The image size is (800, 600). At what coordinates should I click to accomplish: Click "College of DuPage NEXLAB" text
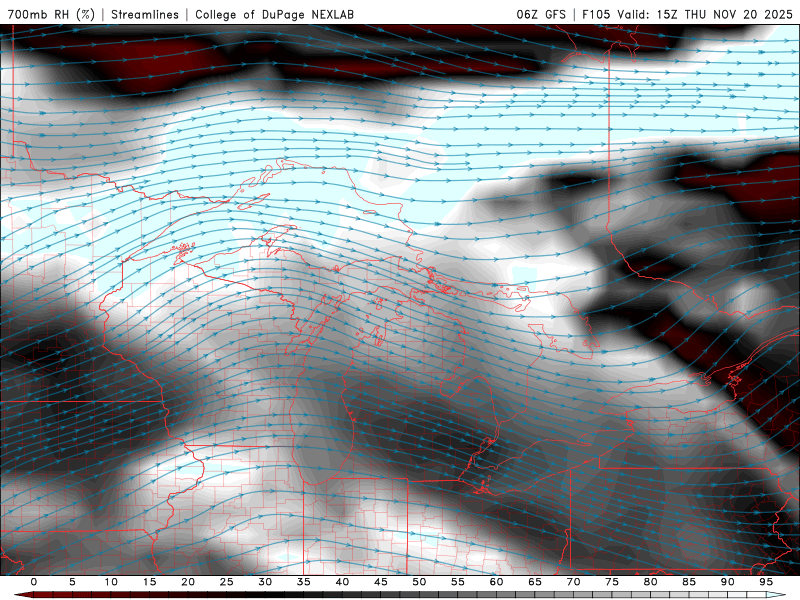tap(274, 14)
